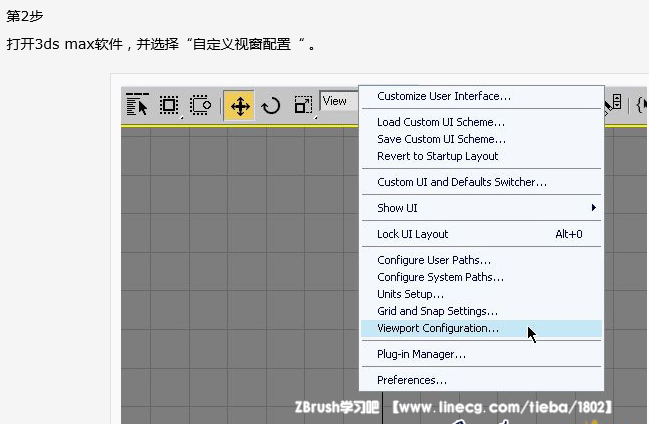Toggle Lock UI Layout option

(x=481, y=234)
